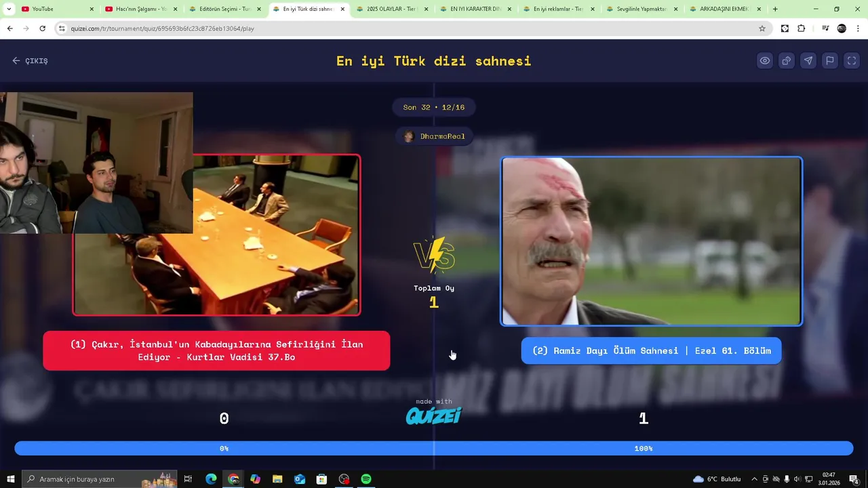Click the dice extension icon in toolbar
This screenshot has height=488, width=868.
click(x=785, y=28)
